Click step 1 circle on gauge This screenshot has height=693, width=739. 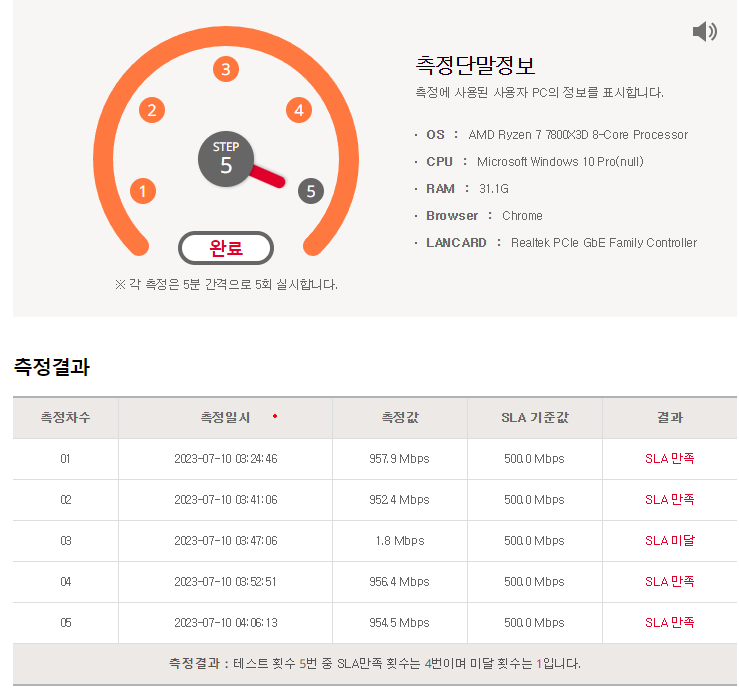(x=143, y=190)
